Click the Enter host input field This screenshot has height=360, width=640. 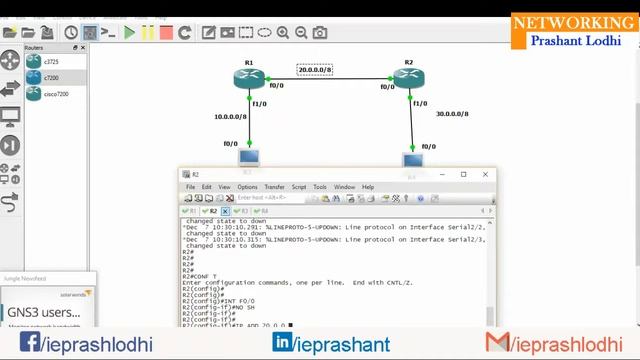(270, 198)
